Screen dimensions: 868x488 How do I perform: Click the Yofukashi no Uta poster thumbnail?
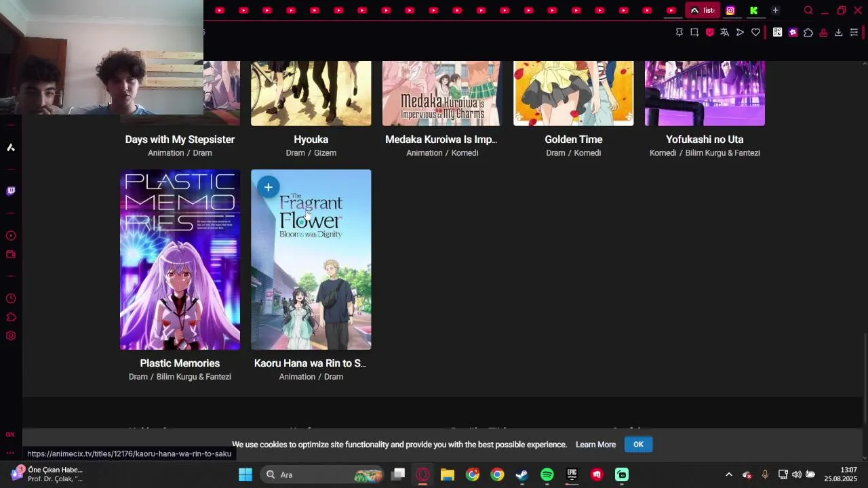coord(705,94)
